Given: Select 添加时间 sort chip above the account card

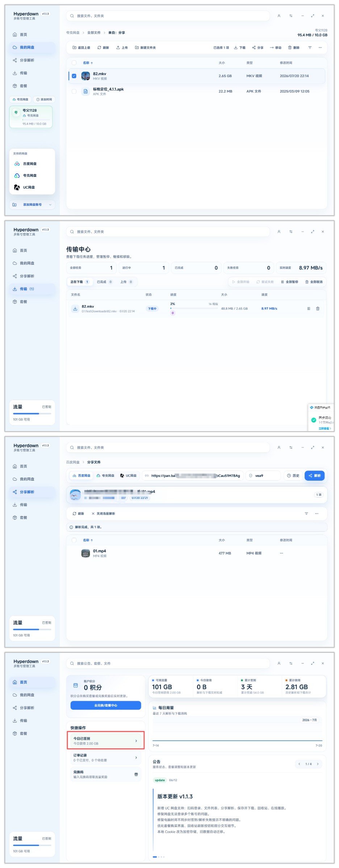Looking at the screenshot, I should point(44,99).
